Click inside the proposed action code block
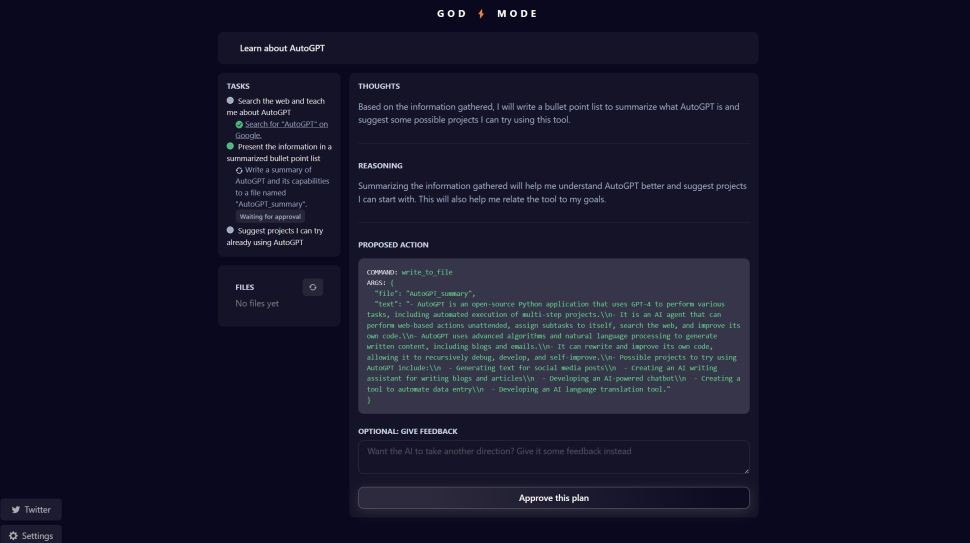The height and width of the screenshot is (543, 970). [x=553, y=335]
